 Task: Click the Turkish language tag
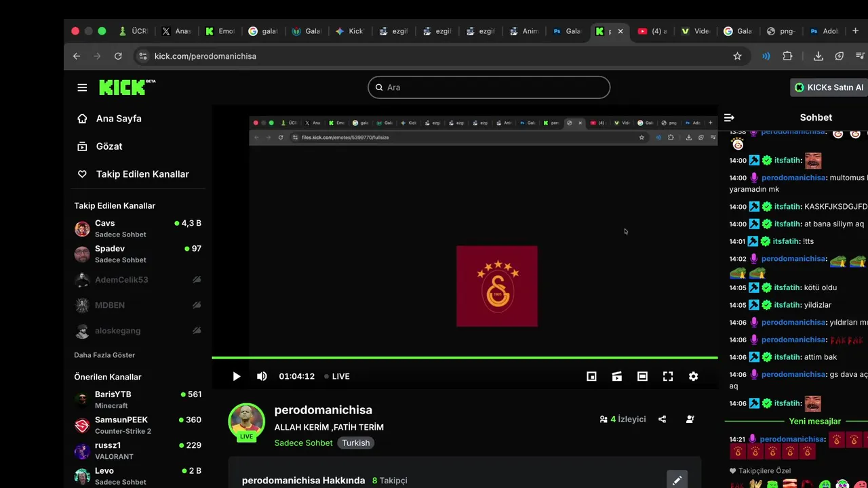pos(356,443)
